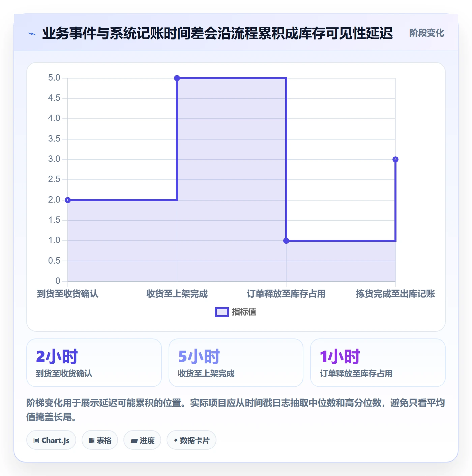Viewport: 472px width, 476px height.
Task: Select the 2小时 到货至收货确认 card
Action: click(x=94, y=363)
